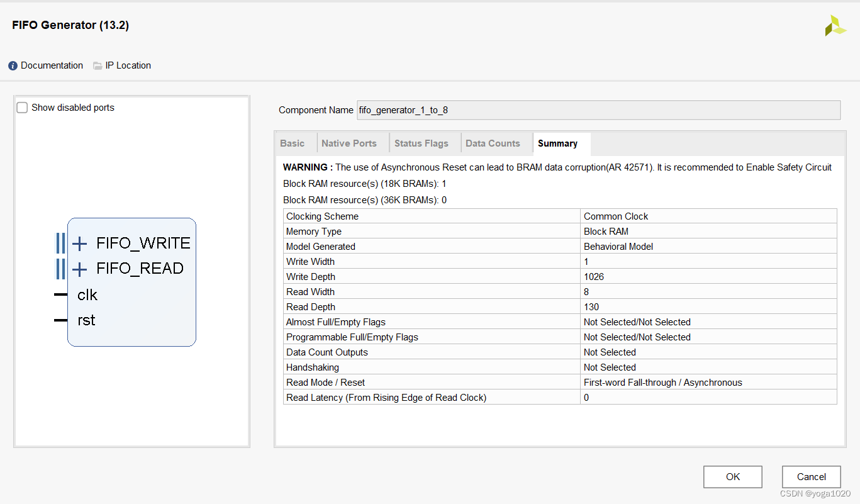Open the Data Counts tab
Screen dimensions: 860x504
tap(493, 143)
